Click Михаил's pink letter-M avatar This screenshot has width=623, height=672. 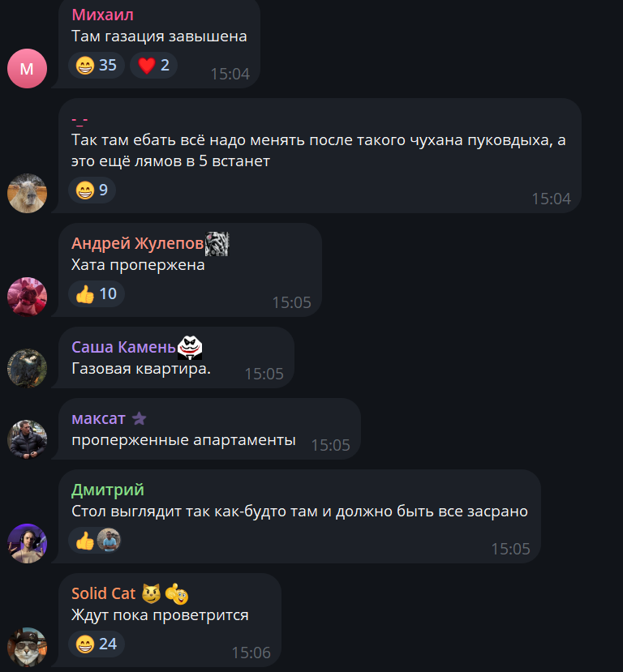(27, 69)
